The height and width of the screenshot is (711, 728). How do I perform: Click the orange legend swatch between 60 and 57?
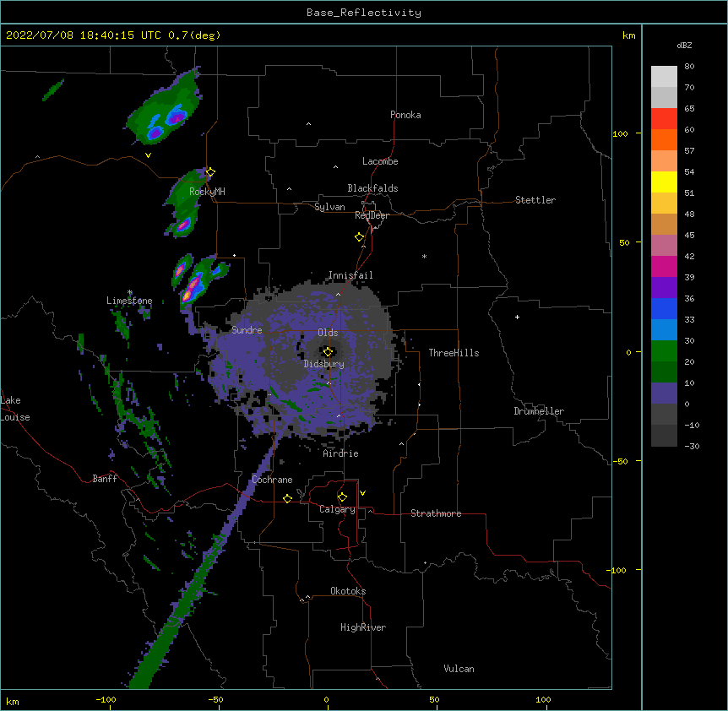pos(664,139)
